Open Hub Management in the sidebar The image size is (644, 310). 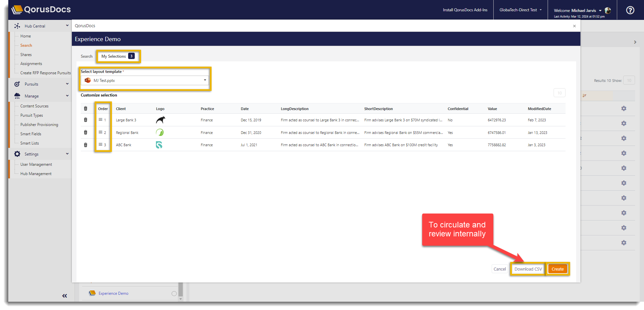[36, 174]
